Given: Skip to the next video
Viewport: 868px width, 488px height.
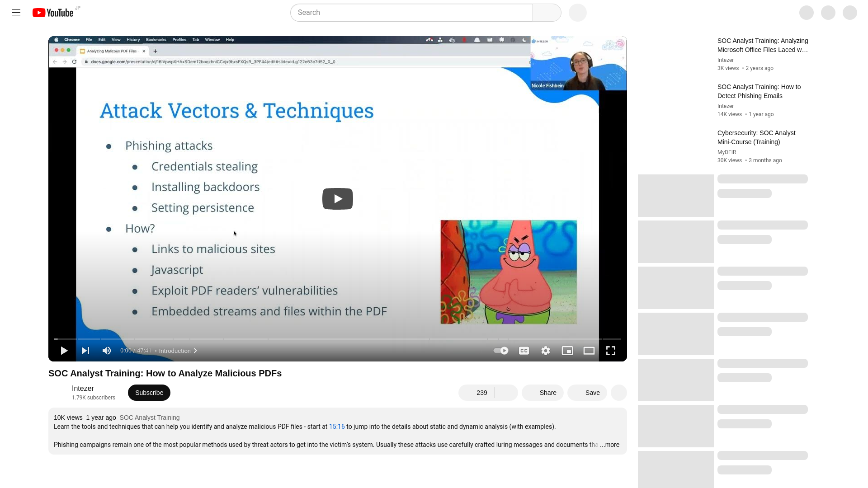Looking at the screenshot, I should pyautogui.click(x=85, y=351).
